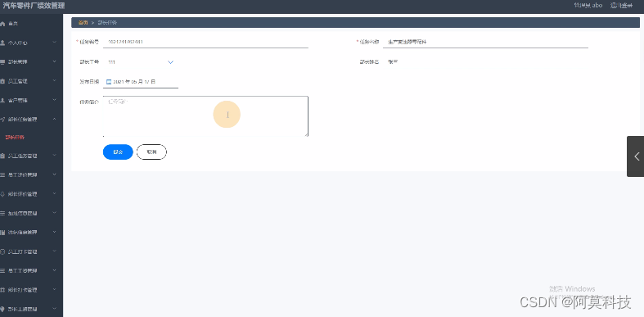The image size is (644, 317).
Task: Expand the 员工任务管理 submenu chevron
Action: click(x=55, y=156)
